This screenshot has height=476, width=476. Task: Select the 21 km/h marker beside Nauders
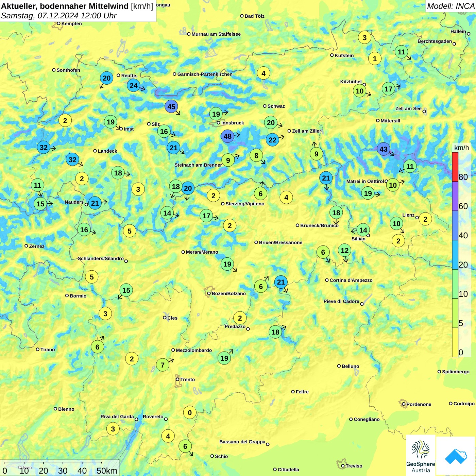coord(95,203)
